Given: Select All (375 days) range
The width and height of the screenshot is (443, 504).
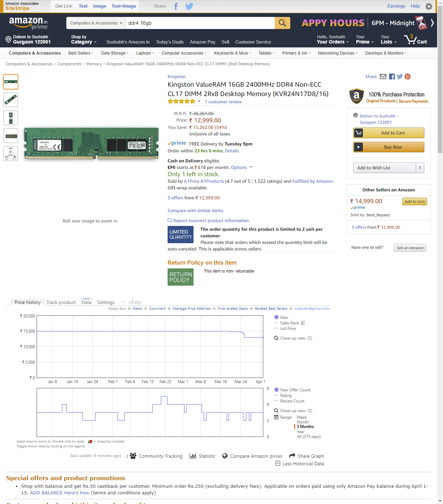Looking at the screenshot, I should pos(309,437).
